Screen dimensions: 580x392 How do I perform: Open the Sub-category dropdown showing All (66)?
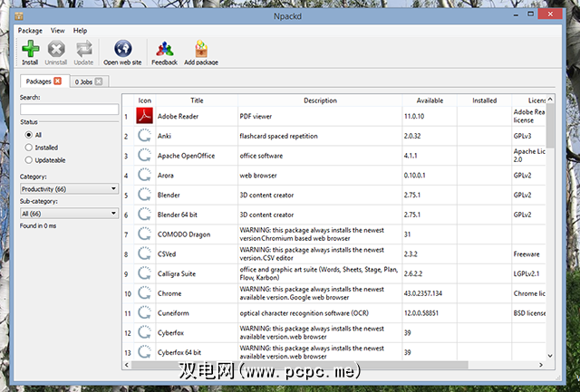click(69, 214)
